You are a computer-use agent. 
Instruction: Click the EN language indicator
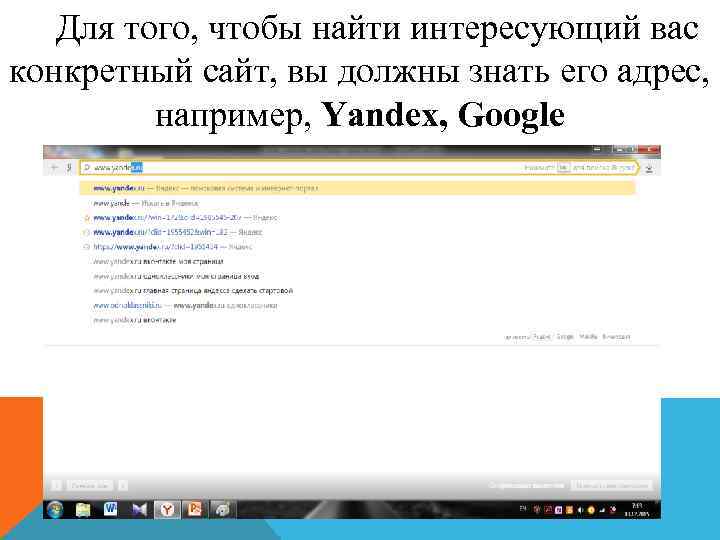click(523, 508)
